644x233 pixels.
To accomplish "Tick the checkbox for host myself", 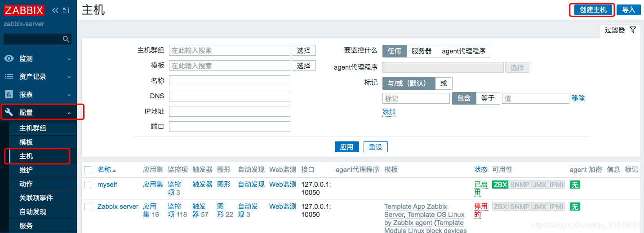I will pos(88,185).
